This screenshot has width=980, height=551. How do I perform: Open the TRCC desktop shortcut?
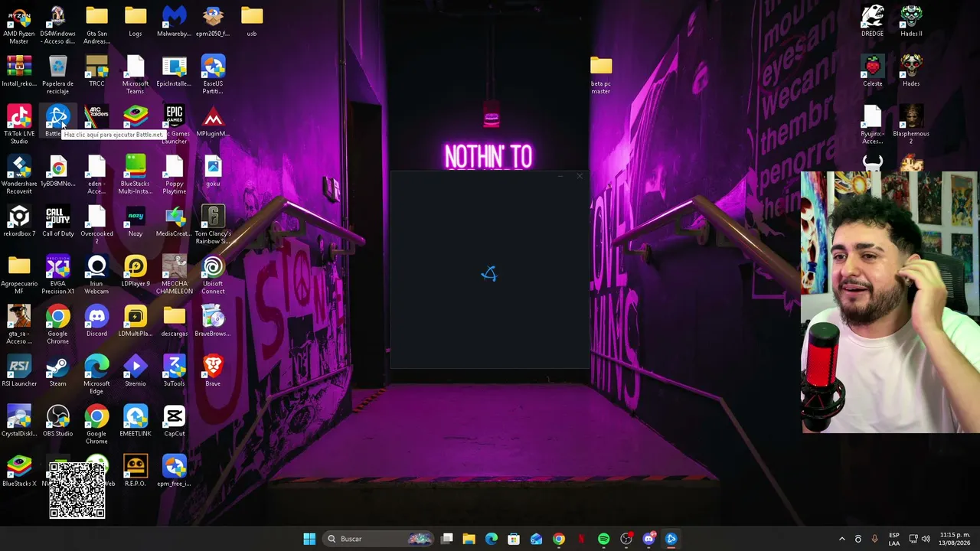tap(96, 71)
